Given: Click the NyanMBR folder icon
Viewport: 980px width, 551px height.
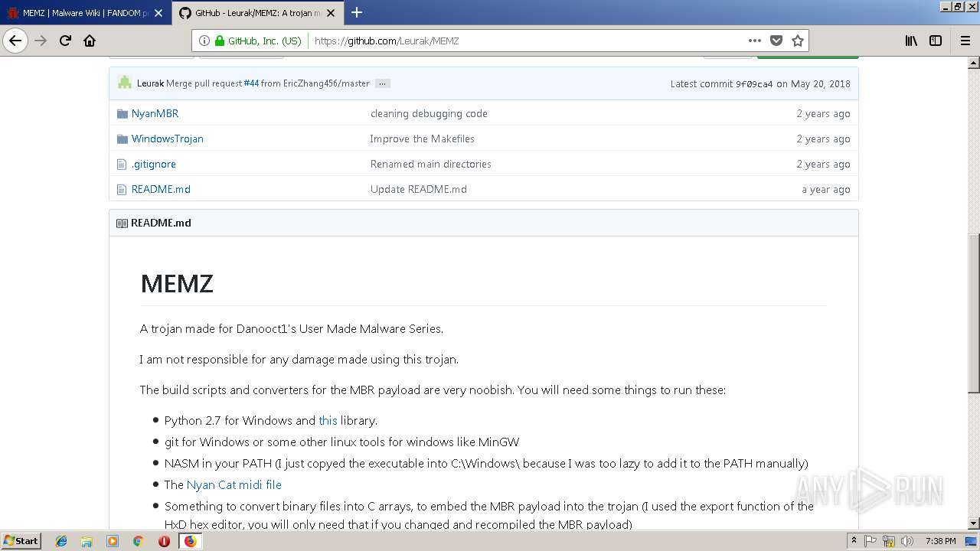Looking at the screenshot, I should 122,113.
